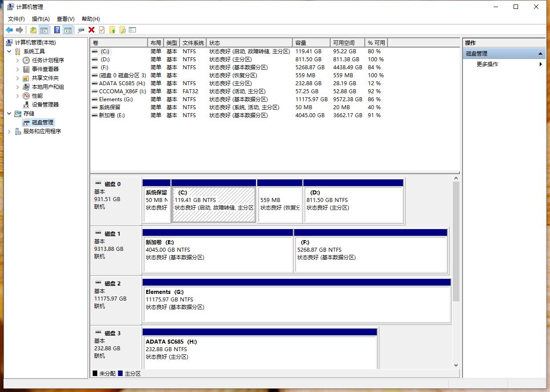The height and width of the screenshot is (392, 550).
Task: Select 事件查看器 in the tree
Action: (45, 69)
